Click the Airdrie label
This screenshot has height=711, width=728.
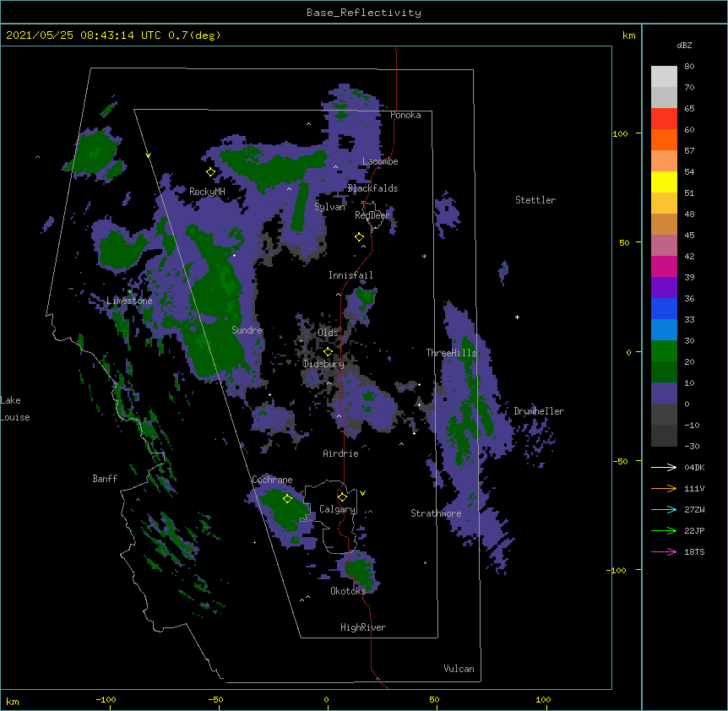(x=341, y=453)
